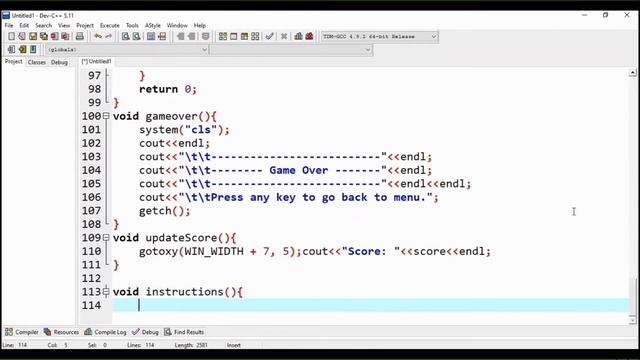Click the green icon left of the (globals) box
The image size is (640, 360).
(x=22, y=49)
